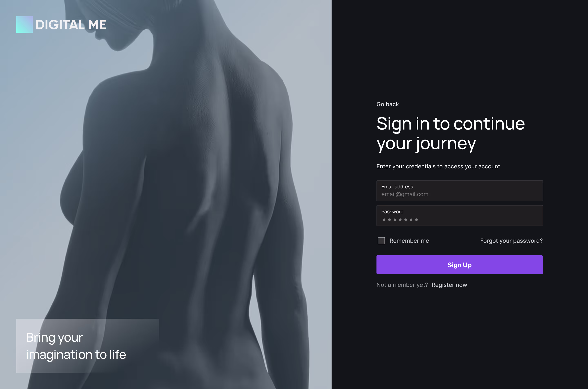Click the Password field label
The height and width of the screenshot is (389, 588).
coord(392,212)
